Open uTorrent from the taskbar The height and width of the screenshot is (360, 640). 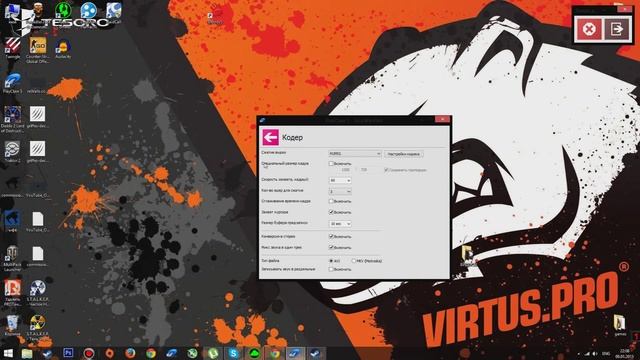point(213,353)
